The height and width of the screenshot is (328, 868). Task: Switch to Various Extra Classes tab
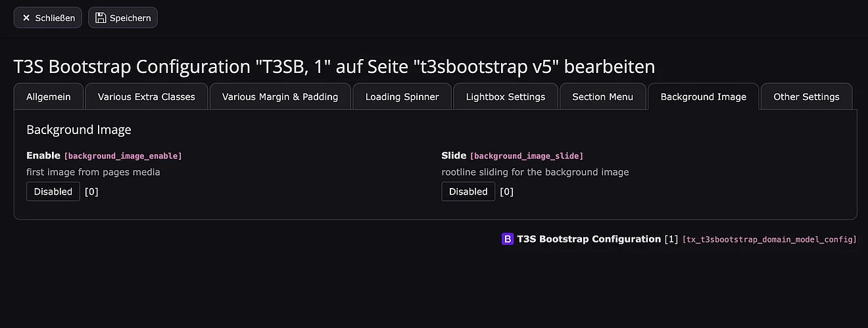pos(147,97)
